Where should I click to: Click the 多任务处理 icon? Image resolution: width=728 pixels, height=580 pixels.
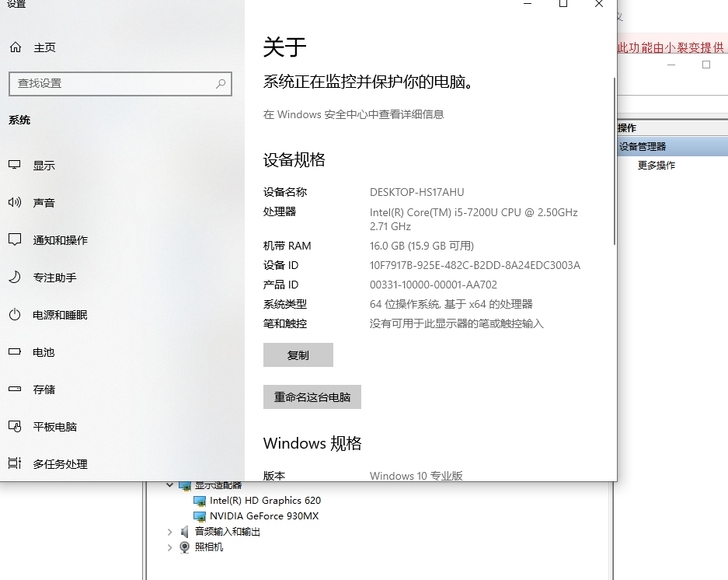click(14, 463)
